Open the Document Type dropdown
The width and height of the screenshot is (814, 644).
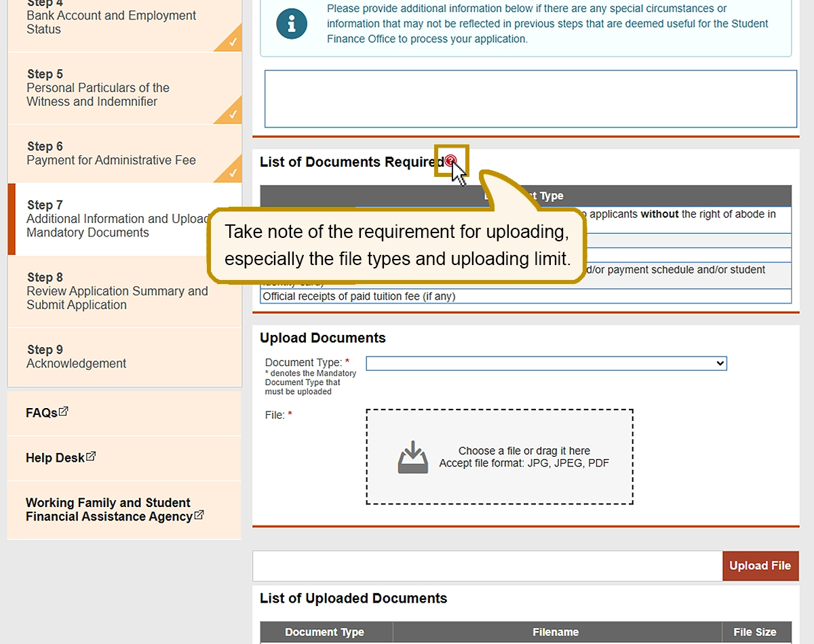(x=546, y=363)
